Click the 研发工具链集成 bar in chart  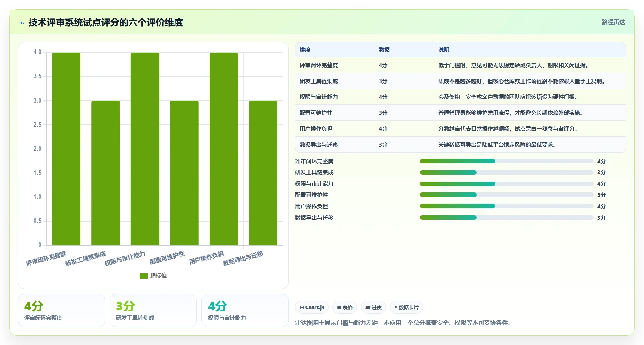point(105,173)
